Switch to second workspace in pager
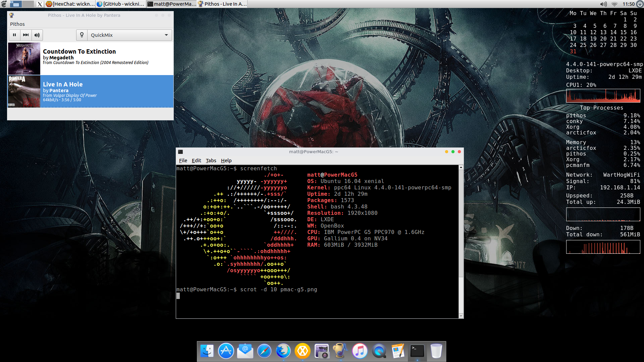644x362 pixels. (x=28, y=4)
